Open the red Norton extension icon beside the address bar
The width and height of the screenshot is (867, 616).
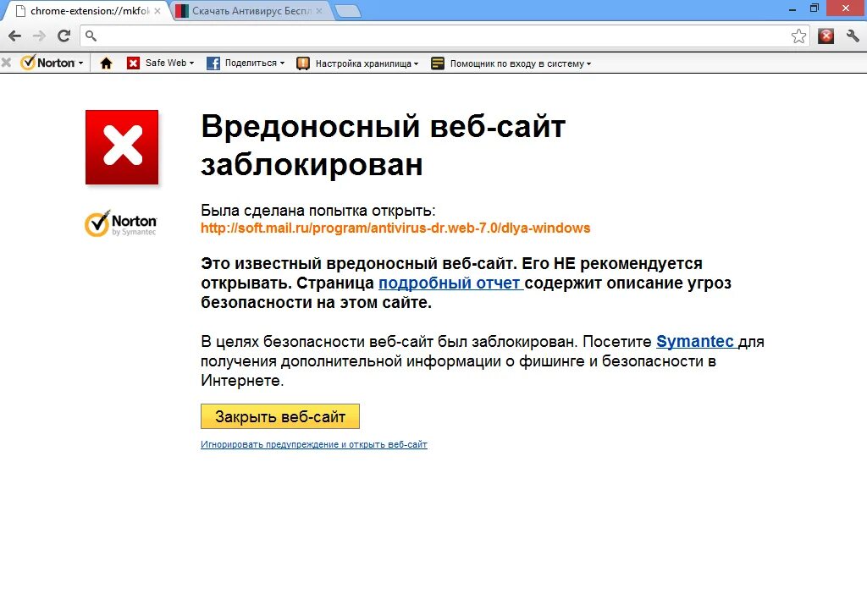(826, 36)
